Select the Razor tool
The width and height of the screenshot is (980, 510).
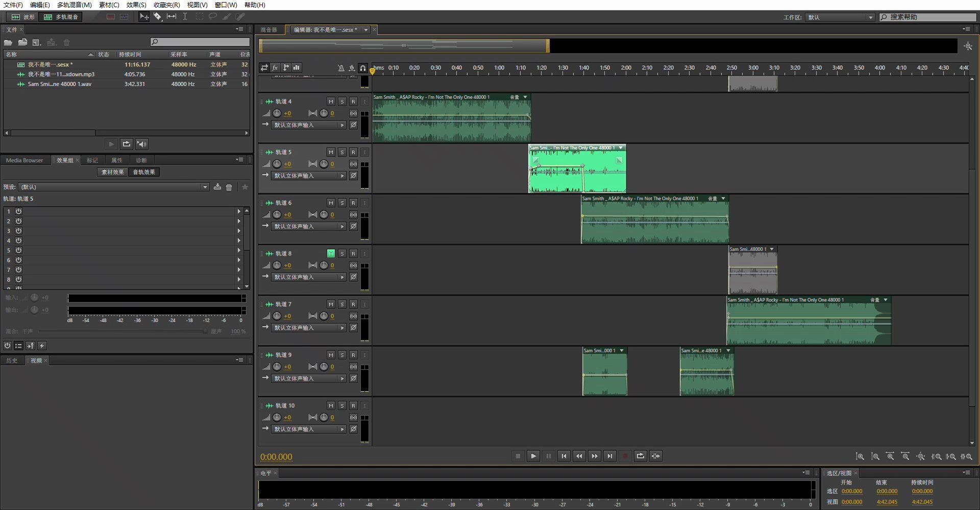[158, 17]
